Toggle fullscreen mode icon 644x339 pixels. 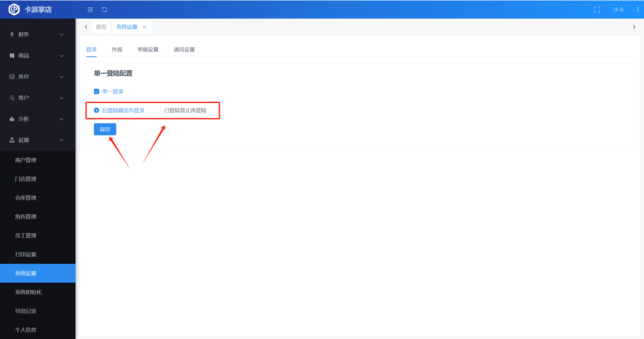pyautogui.click(x=597, y=10)
